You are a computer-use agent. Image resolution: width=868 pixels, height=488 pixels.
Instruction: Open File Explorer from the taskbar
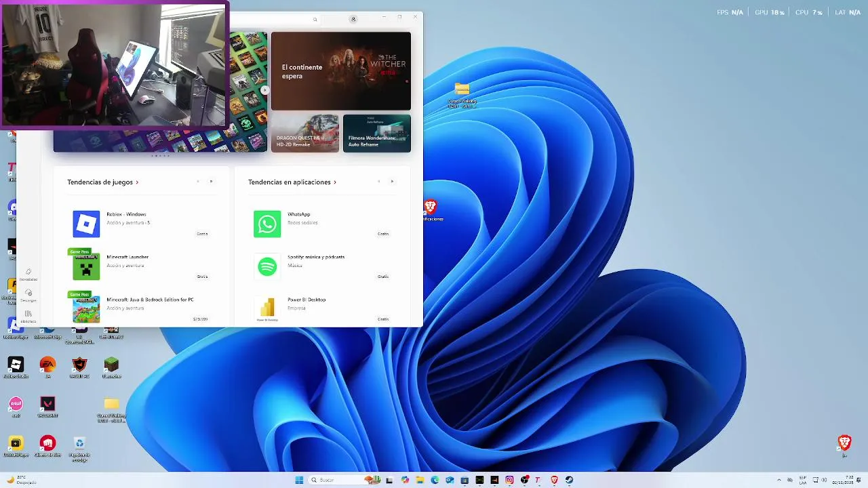coord(420,480)
